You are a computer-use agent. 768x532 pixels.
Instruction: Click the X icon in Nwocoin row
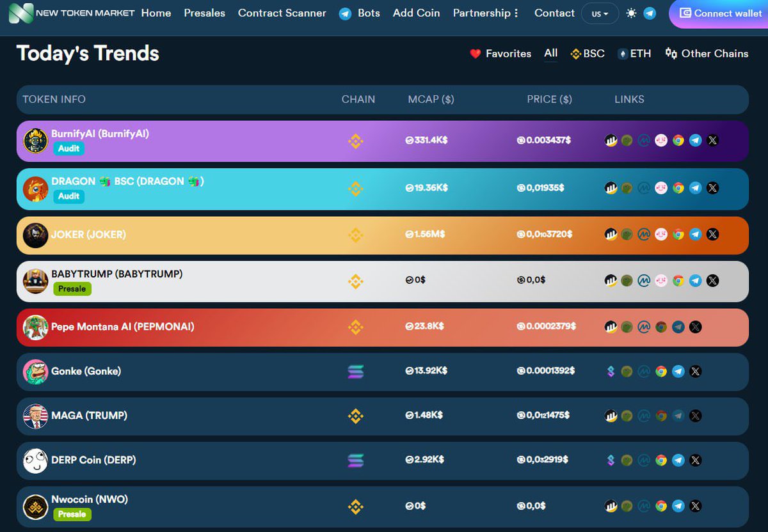(x=696, y=506)
